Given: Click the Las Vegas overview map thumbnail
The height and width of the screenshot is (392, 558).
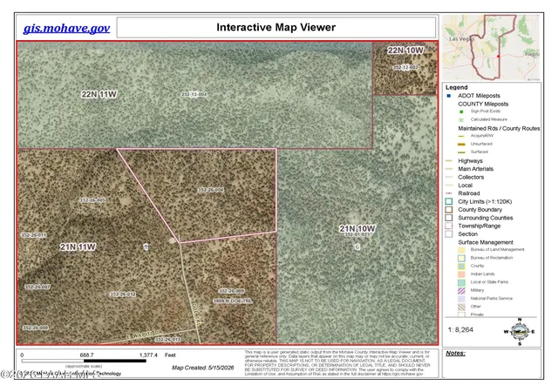Looking at the screenshot, I should click(x=491, y=47).
